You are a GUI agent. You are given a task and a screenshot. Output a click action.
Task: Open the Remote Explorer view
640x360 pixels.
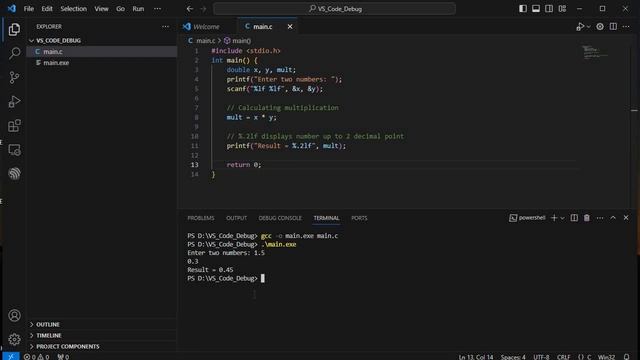(x=14, y=150)
